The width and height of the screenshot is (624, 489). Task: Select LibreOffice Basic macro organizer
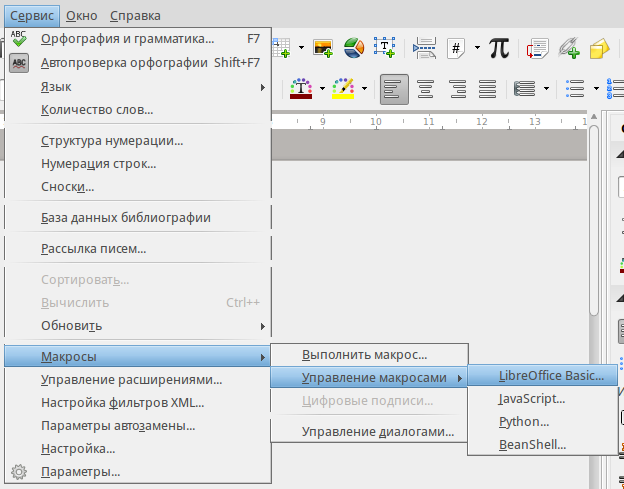(x=543, y=376)
